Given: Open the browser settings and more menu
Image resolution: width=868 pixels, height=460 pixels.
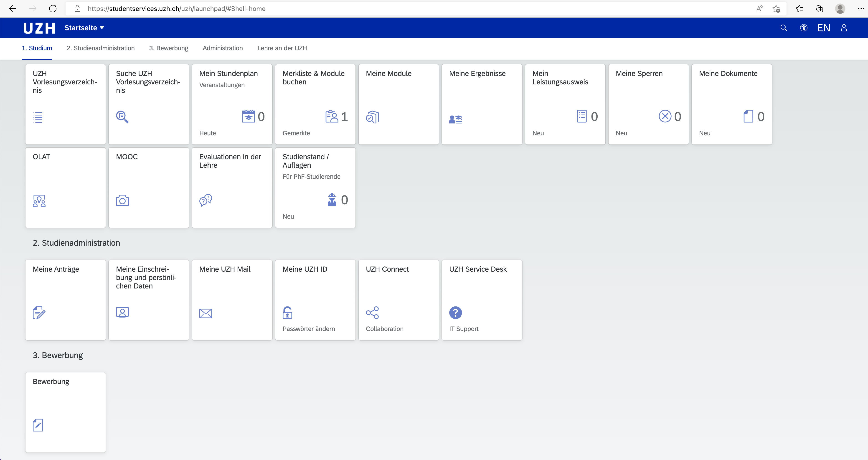Looking at the screenshot, I should [861, 9].
